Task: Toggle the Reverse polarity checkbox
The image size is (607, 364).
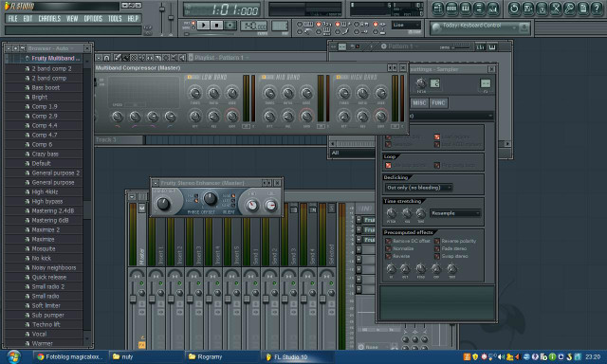Action: [x=437, y=241]
